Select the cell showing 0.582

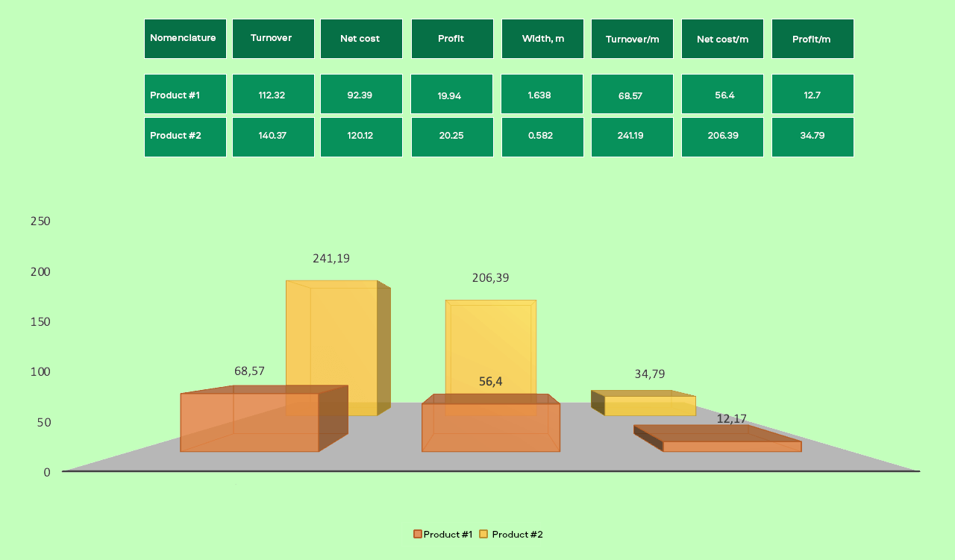(542, 136)
